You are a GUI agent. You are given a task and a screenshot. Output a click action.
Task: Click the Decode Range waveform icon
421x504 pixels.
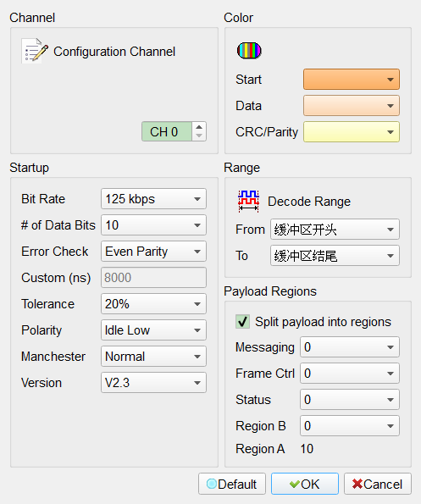pyautogui.click(x=248, y=202)
